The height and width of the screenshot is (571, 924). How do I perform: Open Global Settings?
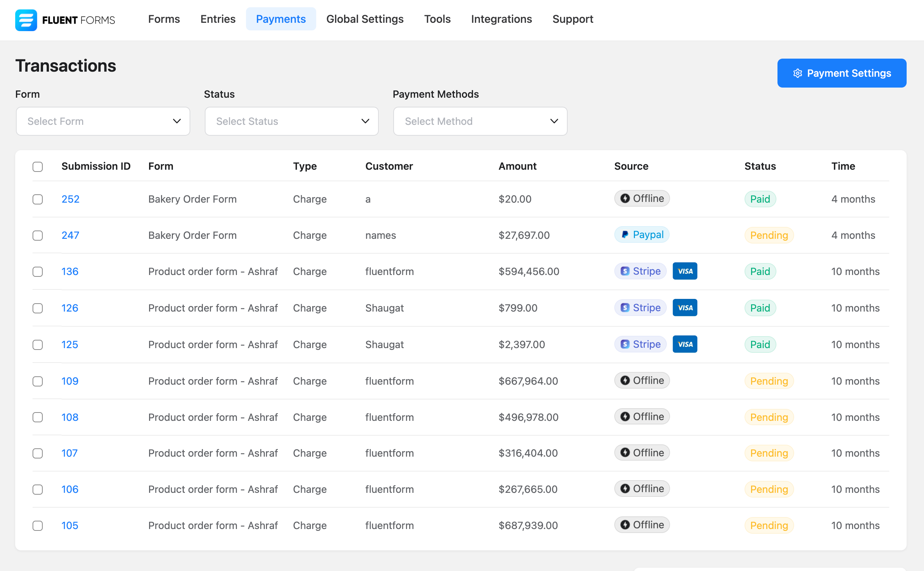click(x=365, y=19)
